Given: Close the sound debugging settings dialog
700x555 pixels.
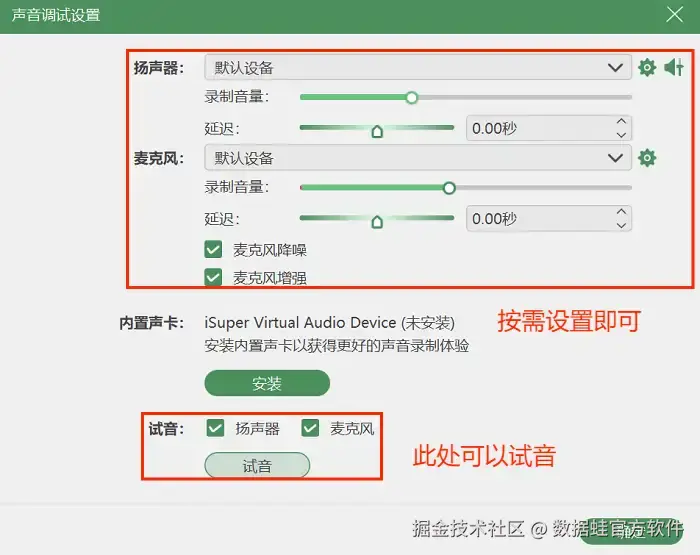Looking at the screenshot, I should click(x=674, y=15).
